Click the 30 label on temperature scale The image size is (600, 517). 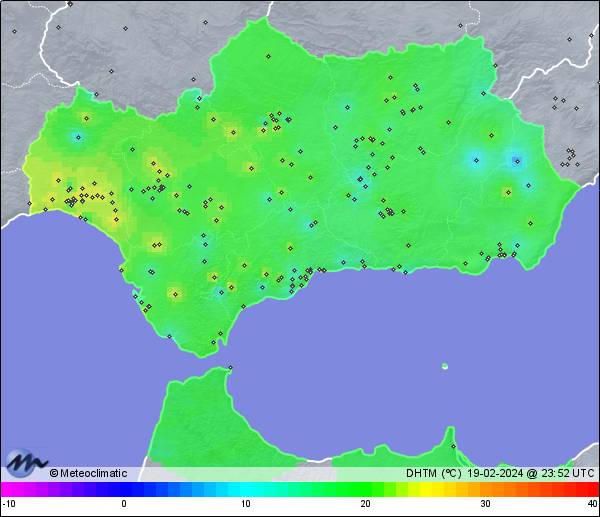tap(485, 504)
